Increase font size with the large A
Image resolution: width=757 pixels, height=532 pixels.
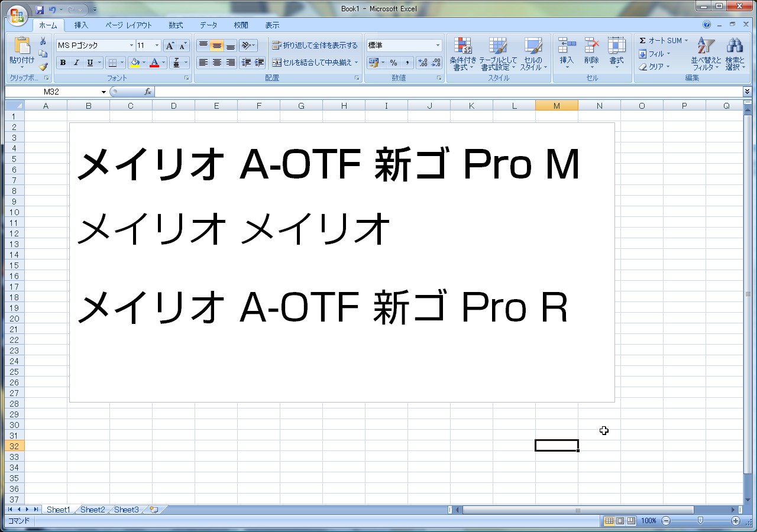170,46
